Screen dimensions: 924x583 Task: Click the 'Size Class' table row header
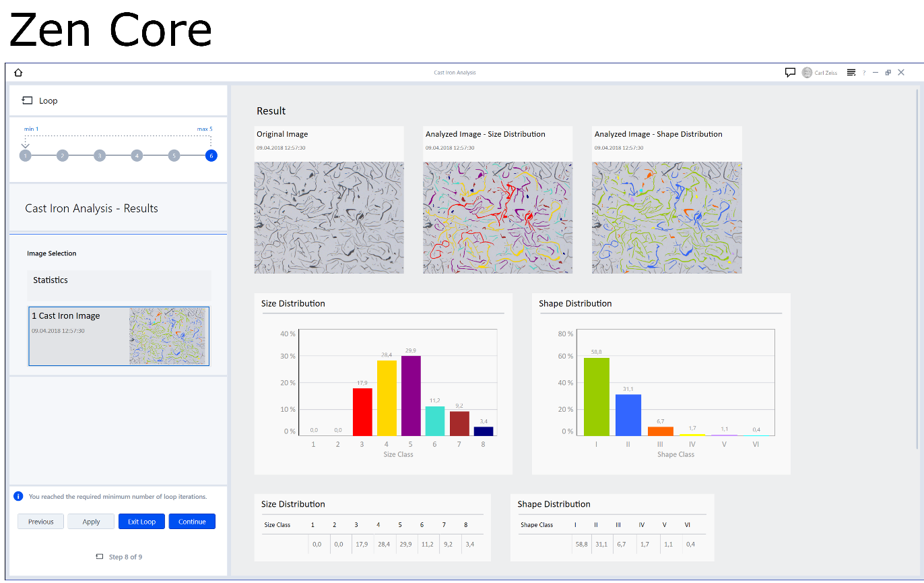(277, 525)
